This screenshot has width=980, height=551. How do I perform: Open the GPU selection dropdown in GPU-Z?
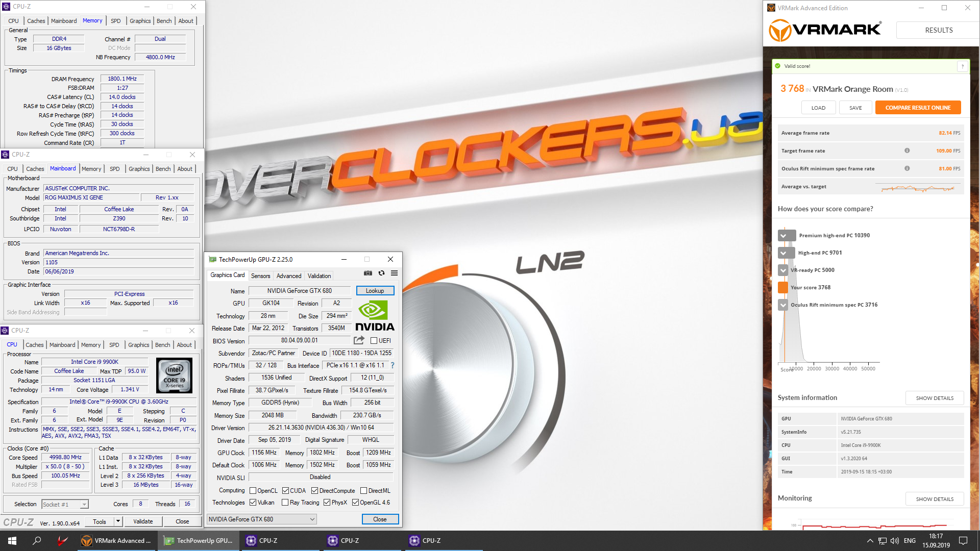click(262, 519)
